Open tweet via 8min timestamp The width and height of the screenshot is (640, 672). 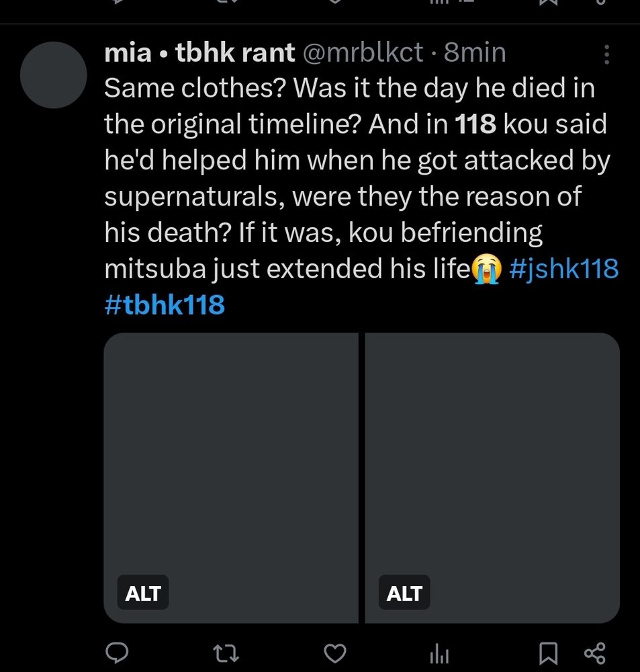pyautogui.click(x=475, y=52)
